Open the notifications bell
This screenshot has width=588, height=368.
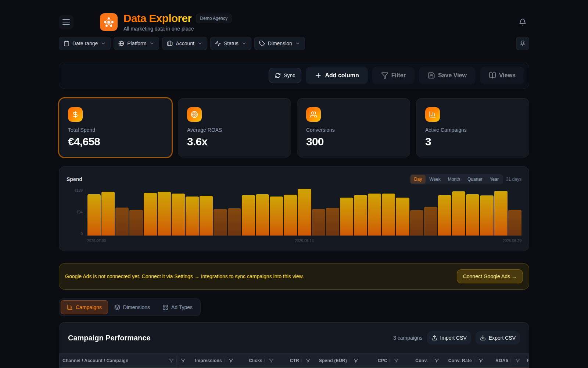[x=523, y=22]
